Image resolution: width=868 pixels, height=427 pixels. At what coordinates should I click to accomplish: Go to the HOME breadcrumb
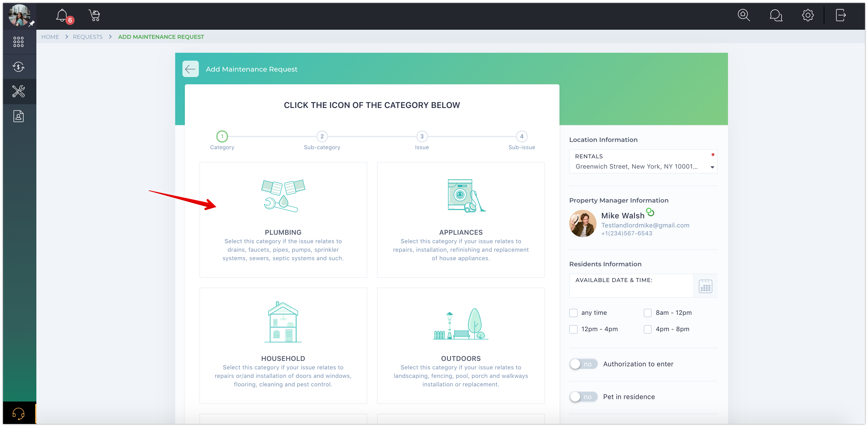tap(50, 37)
